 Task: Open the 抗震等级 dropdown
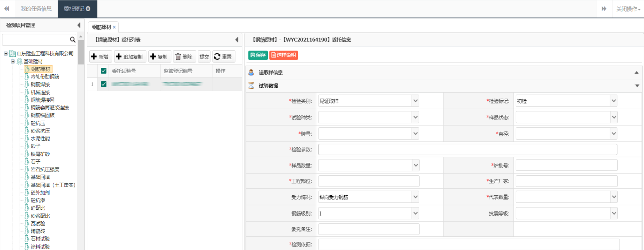pyautogui.click(x=614, y=213)
